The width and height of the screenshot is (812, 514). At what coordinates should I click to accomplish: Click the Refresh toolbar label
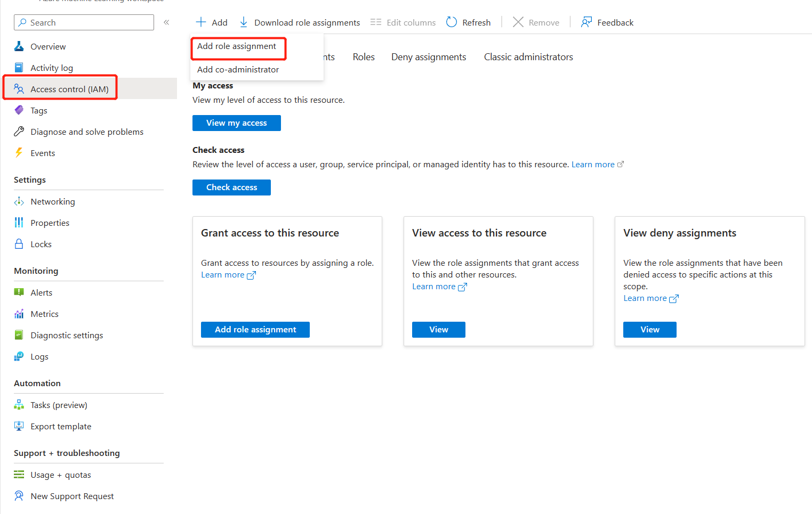[x=477, y=22]
